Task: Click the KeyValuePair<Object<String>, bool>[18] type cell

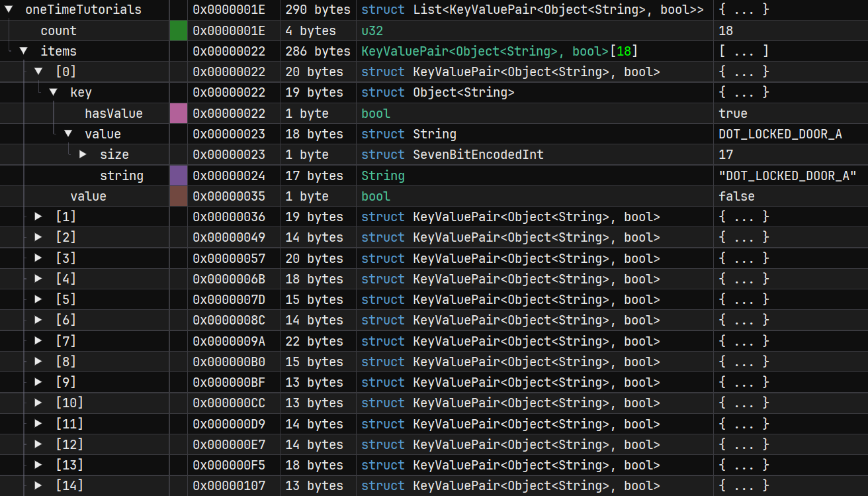Action: click(499, 51)
